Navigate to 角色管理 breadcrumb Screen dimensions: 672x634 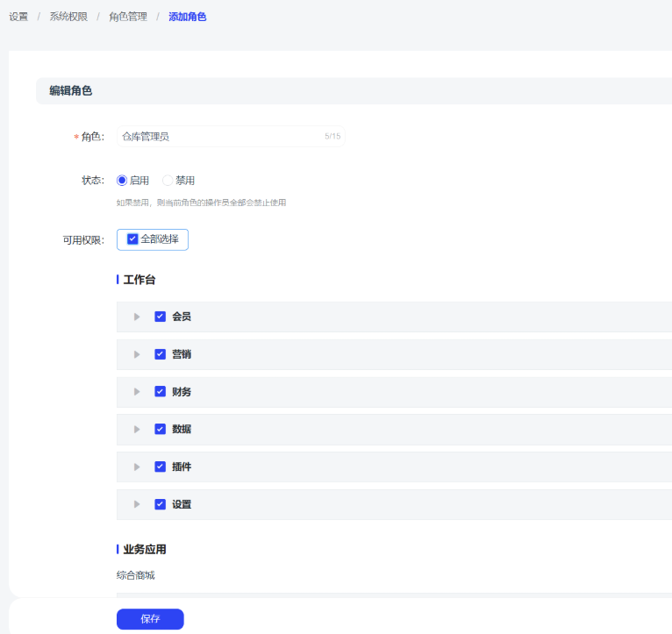tap(128, 17)
